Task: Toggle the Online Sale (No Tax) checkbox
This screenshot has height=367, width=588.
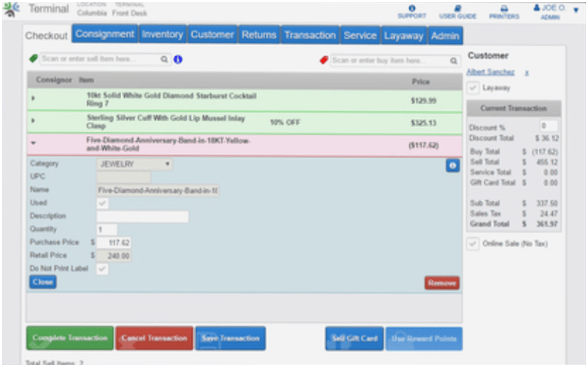Action: pyautogui.click(x=473, y=244)
